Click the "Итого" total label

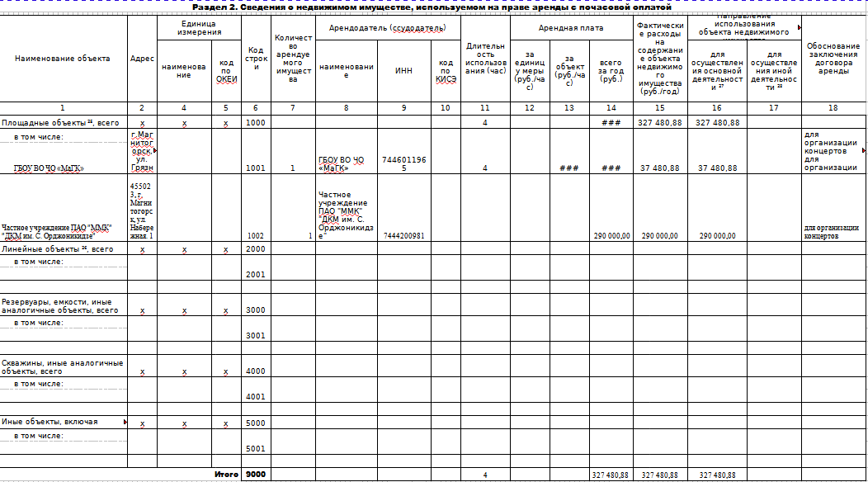pos(226,475)
